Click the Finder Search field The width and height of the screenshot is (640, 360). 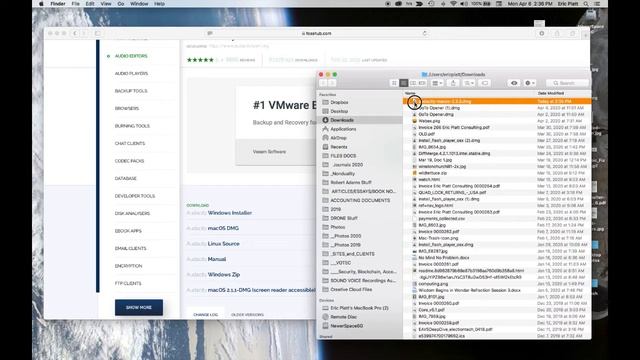[x=567, y=83]
